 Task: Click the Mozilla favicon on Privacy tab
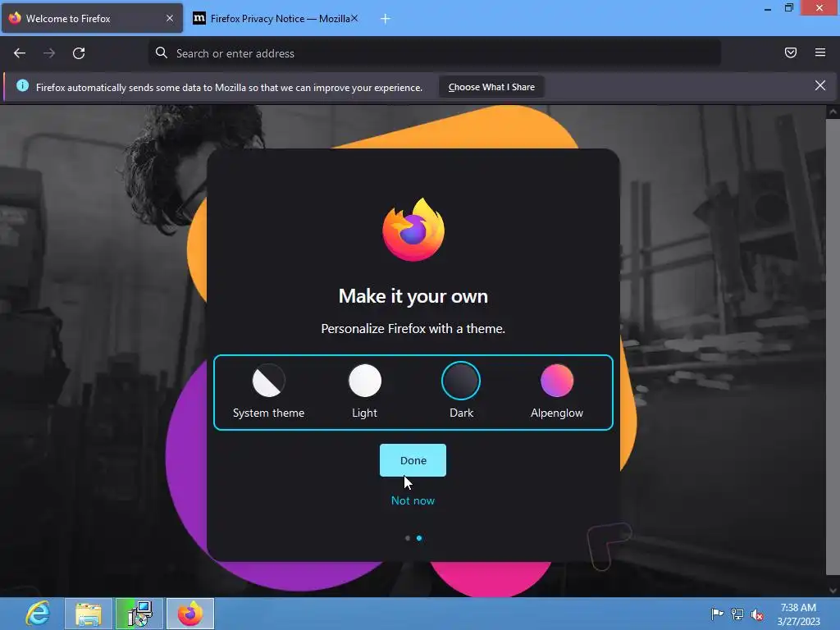tap(199, 18)
